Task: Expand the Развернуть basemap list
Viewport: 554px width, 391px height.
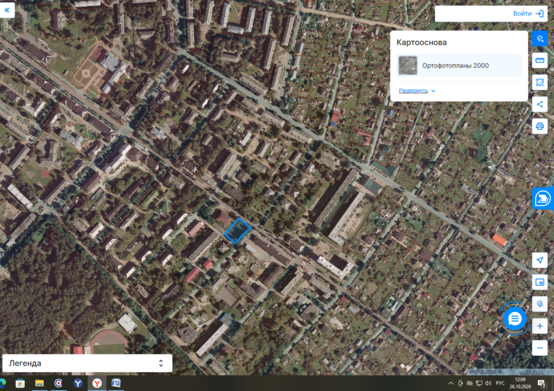Action: click(417, 91)
